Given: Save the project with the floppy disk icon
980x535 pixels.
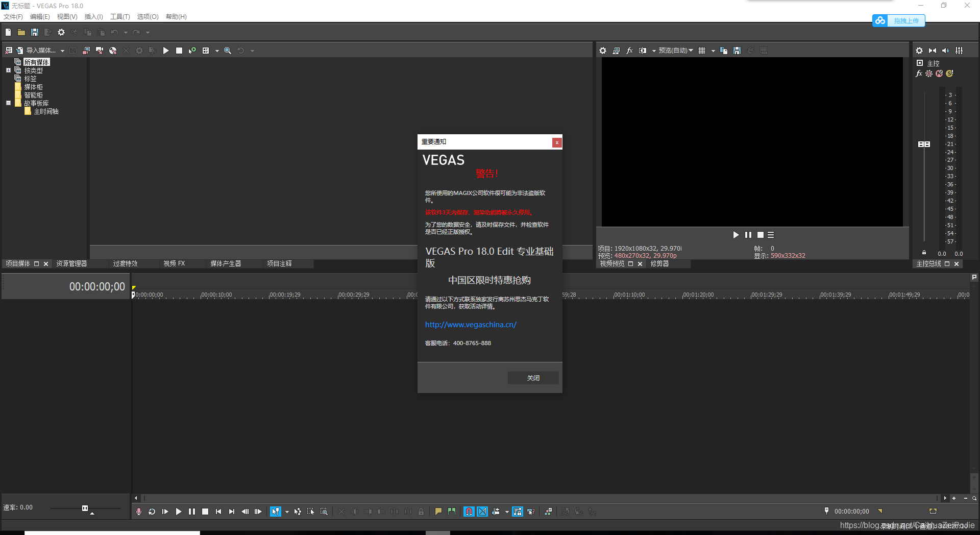Looking at the screenshot, I should (x=35, y=32).
